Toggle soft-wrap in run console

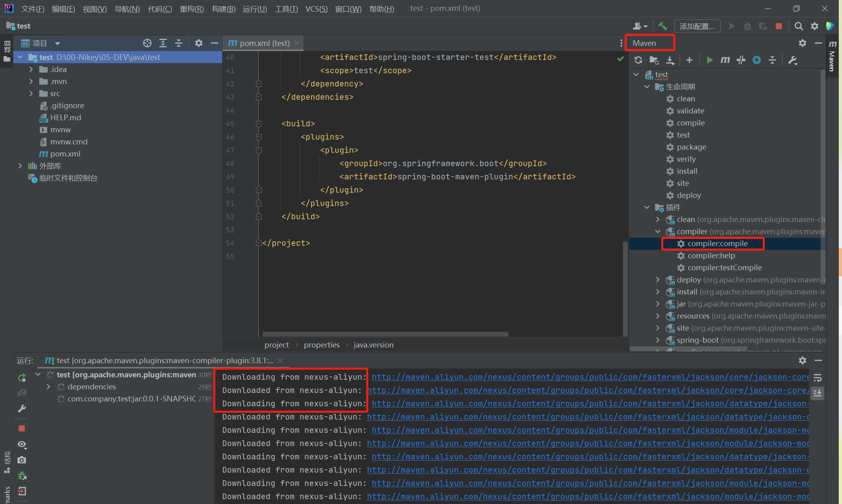817,378
